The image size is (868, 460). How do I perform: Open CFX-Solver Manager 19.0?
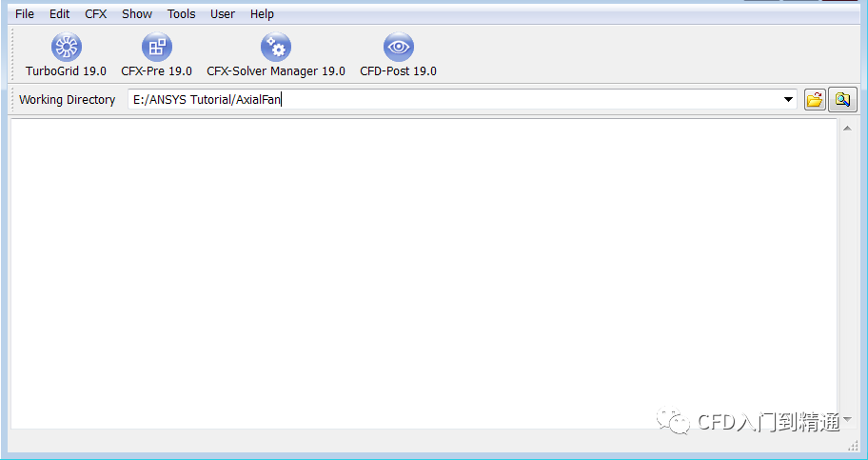coord(276,55)
